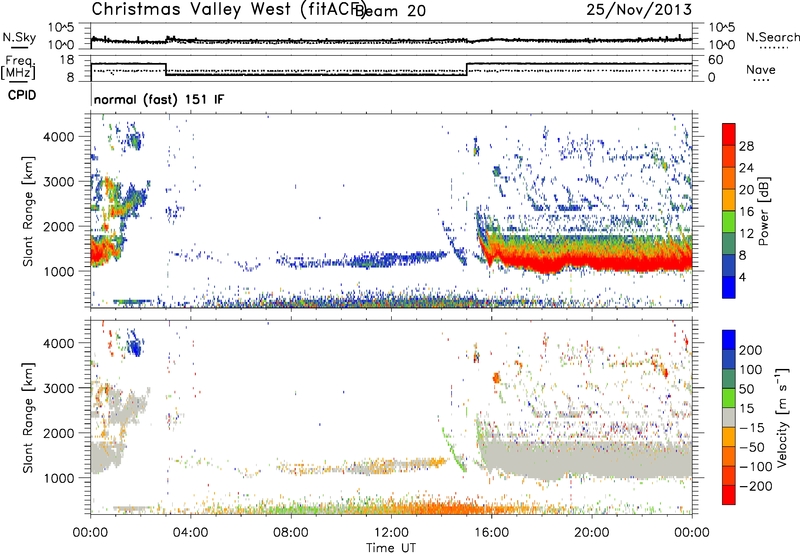Click the date '25/Nov/2013'

pos(639,10)
